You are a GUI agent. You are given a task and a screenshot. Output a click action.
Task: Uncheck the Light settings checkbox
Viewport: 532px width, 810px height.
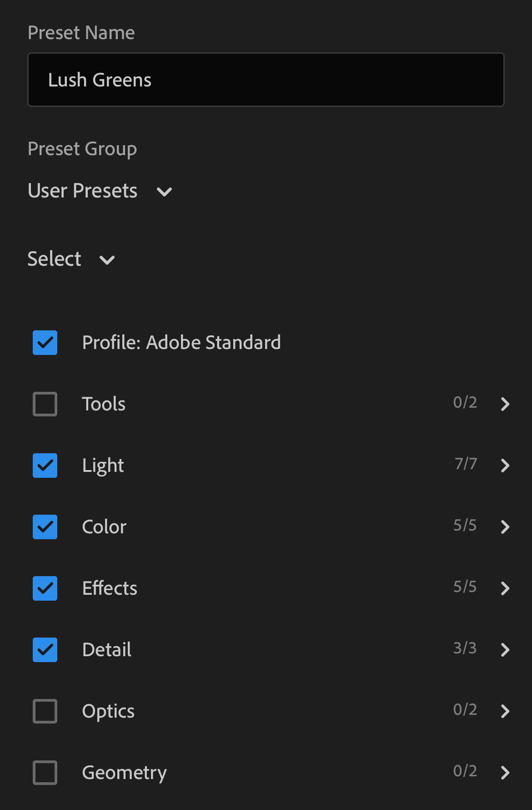pyautogui.click(x=45, y=466)
